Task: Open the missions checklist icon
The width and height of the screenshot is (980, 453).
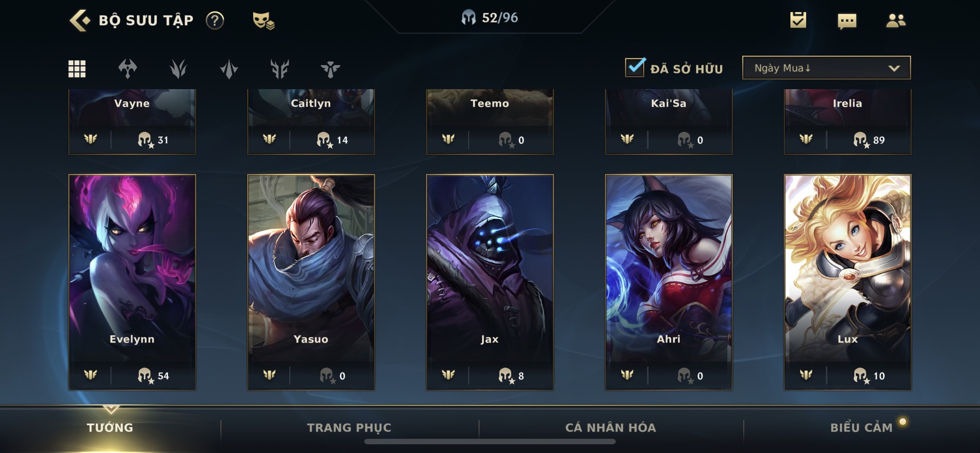Action: (x=798, y=20)
